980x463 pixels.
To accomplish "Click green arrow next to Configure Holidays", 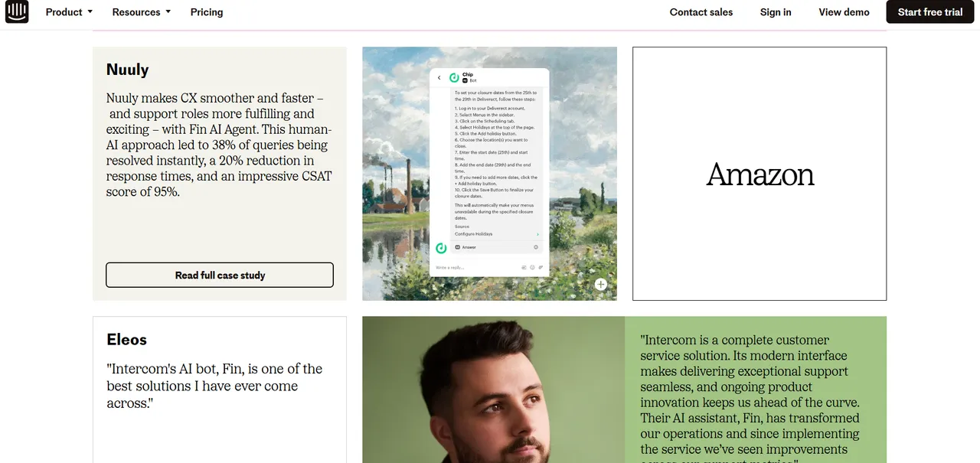I will click(537, 234).
